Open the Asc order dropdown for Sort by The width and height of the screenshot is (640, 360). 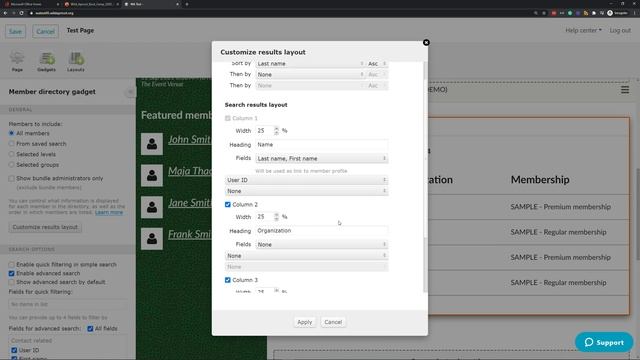pyautogui.click(x=377, y=64)
